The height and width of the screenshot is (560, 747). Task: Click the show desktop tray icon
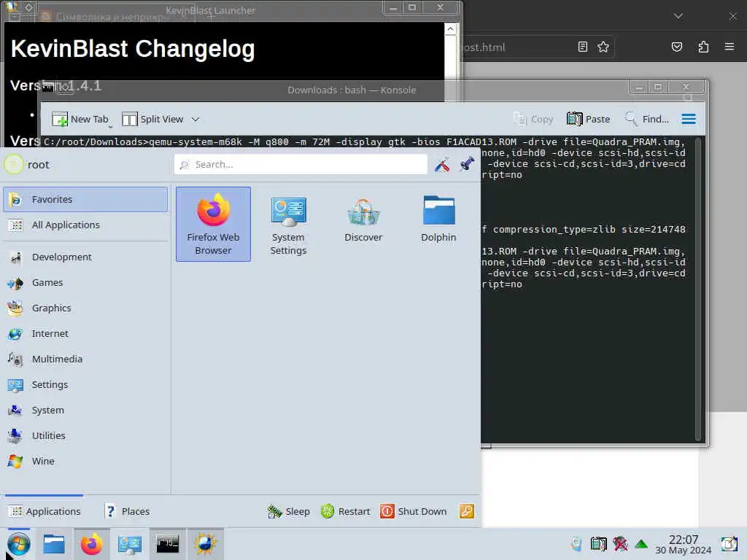coord(729,544)
